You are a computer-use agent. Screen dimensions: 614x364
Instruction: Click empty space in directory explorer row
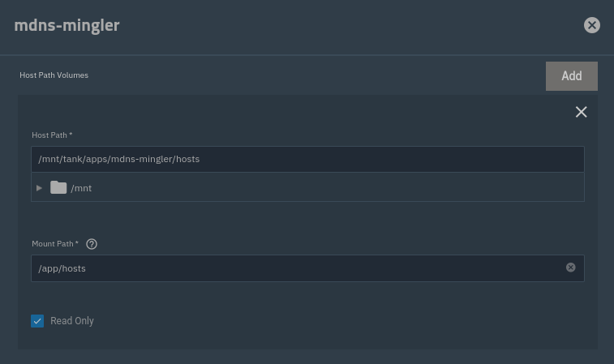324,188
